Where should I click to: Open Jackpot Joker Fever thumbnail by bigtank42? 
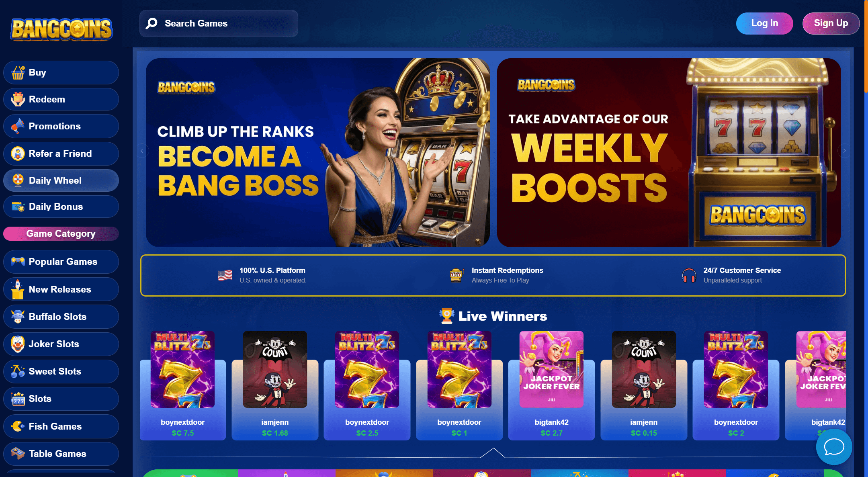coord(551,369)
